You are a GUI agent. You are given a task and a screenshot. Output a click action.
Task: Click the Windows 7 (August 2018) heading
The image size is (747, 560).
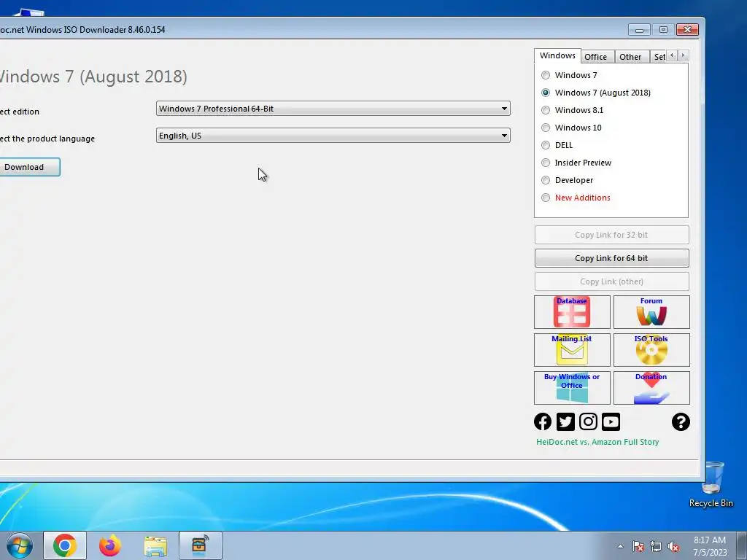(x=93, y=77)
